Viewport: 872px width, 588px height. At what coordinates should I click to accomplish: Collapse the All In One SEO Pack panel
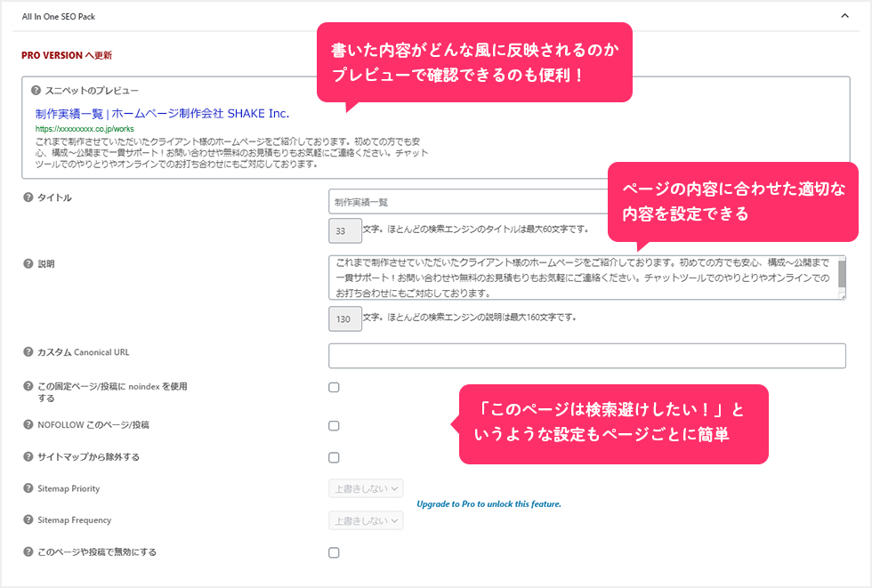844,15
